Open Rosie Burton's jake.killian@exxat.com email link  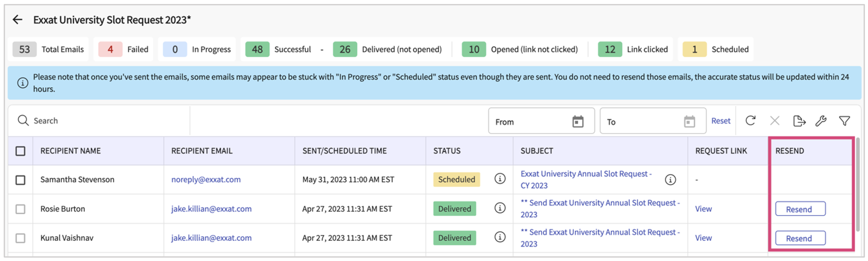click(211, 209)
